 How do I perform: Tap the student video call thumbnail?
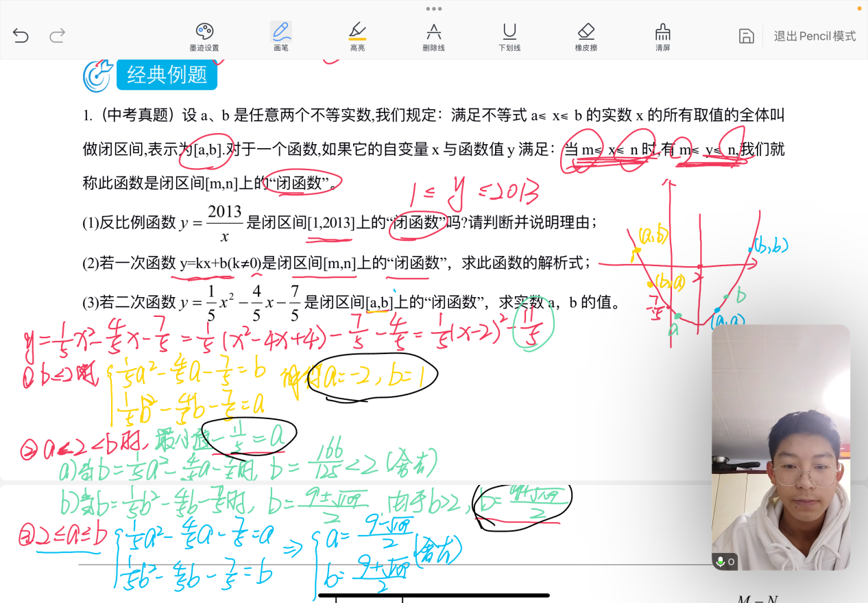coord(780,447)
